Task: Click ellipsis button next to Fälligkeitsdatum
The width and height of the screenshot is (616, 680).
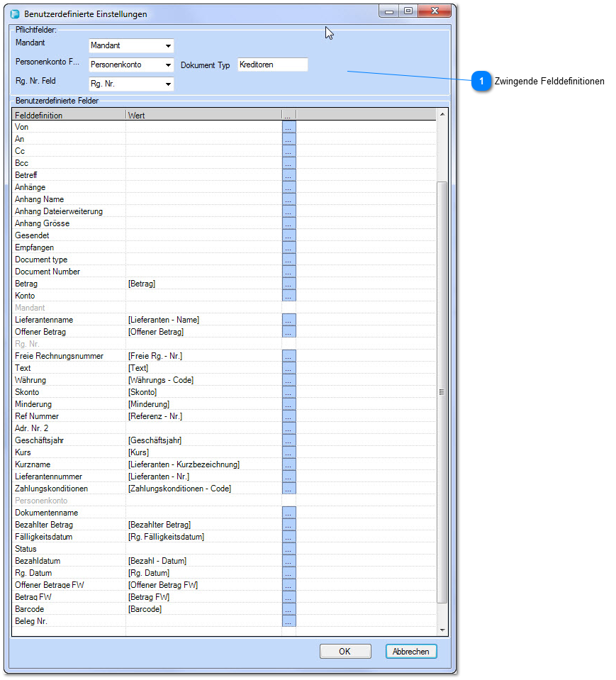Action: tap(289, 537)
